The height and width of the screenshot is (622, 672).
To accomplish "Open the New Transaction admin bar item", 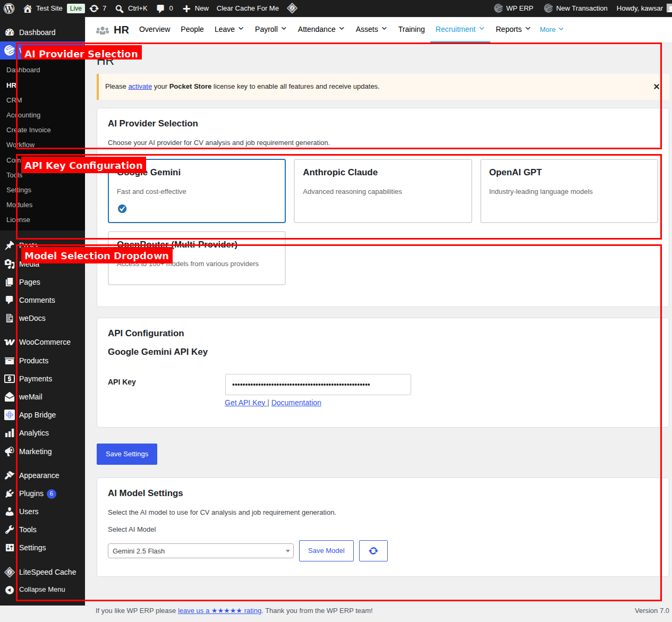I will click(x=576, y=8).
